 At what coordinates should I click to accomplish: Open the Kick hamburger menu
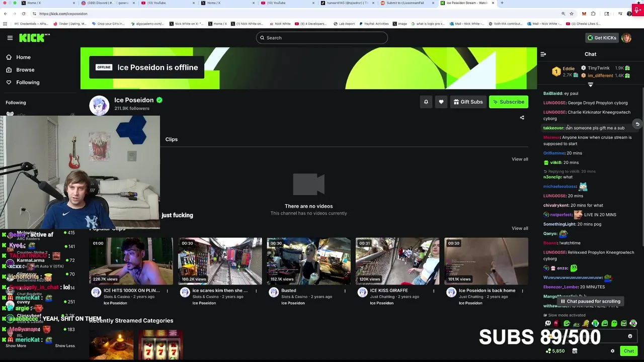(x=10, y=38)
